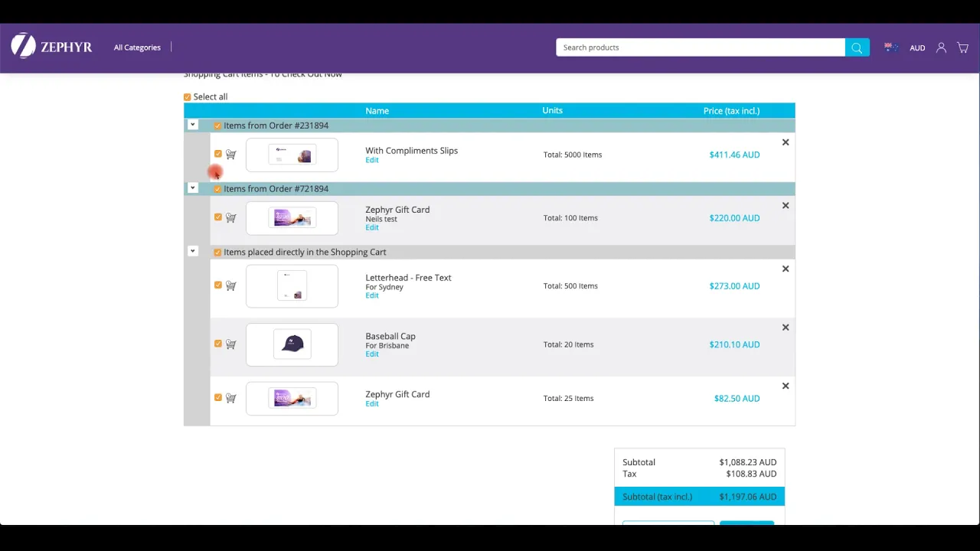The height and width of the screenshot is (551, 980).
Task: Click cart icon beside With Compliments Slips
Action: click(x=230, y=155)
